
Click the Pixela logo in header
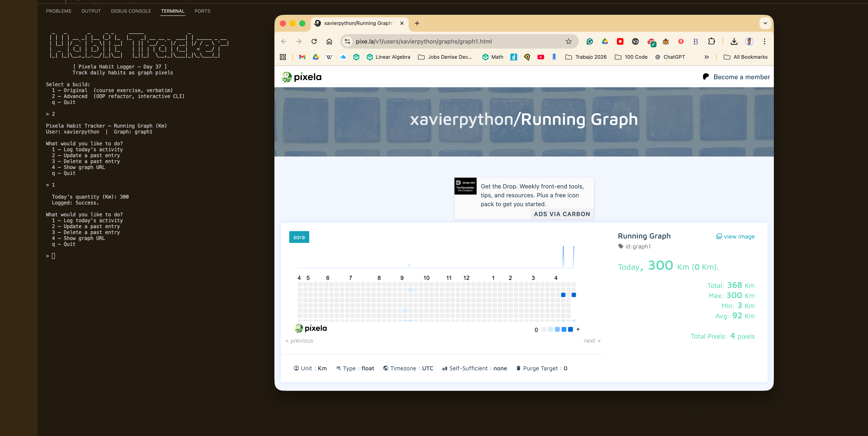point(301,77)
